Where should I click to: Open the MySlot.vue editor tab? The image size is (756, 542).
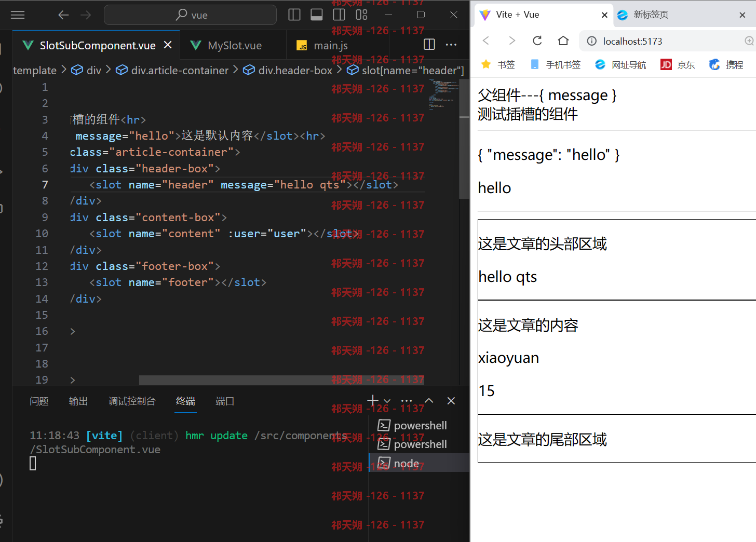234,46
